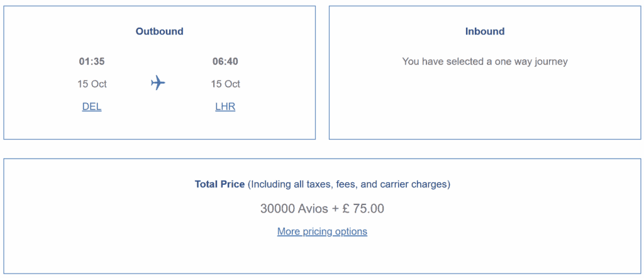The width and height of the screenshot is (644, 278).
Task: Open the DEL departure airport link
Action: click(x=92, y=107)
